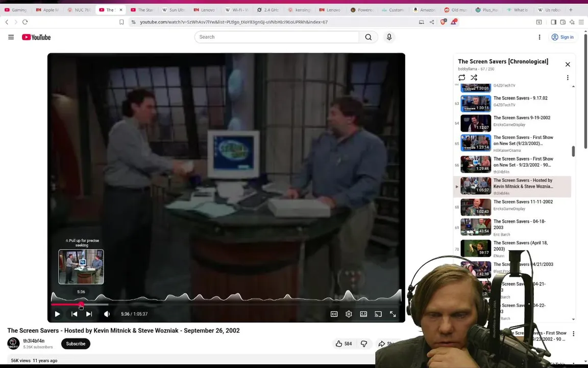Viewport: 588px width, 368px height.
Task: Dislike the video
Action: (x=364, y=343)
